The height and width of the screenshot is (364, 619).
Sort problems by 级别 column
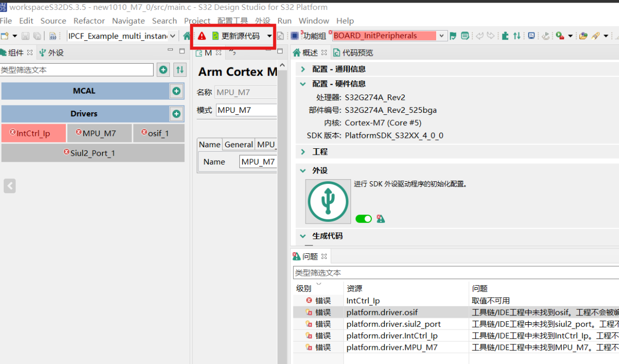304,288
